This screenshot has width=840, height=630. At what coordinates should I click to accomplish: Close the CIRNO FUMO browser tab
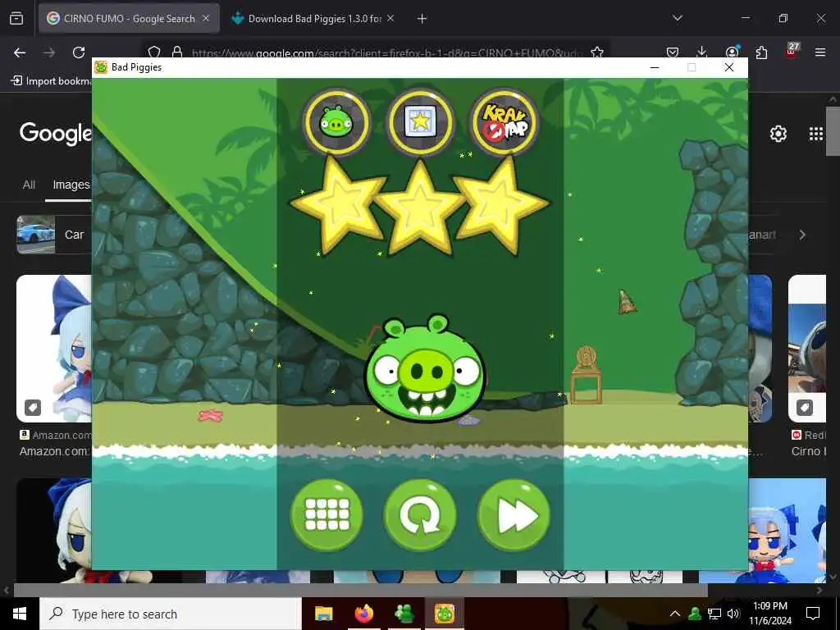tap(206, 19)
